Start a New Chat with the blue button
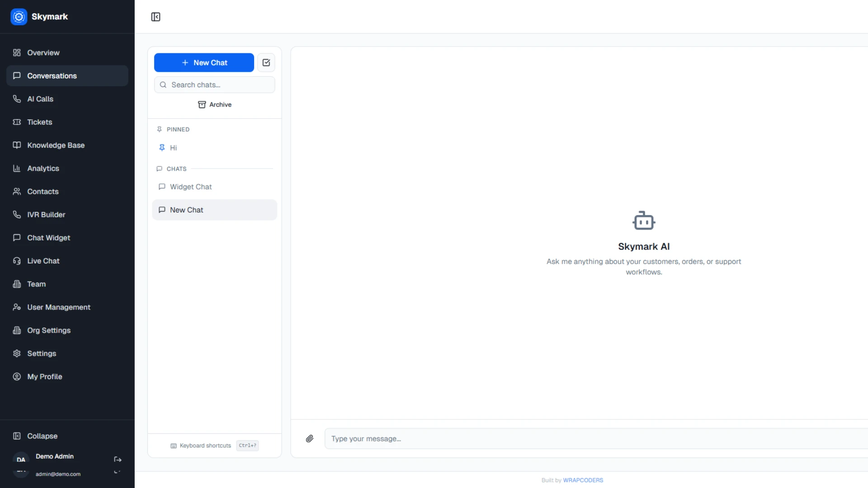This screenshot has width=868, height=488. pos(204,62)
